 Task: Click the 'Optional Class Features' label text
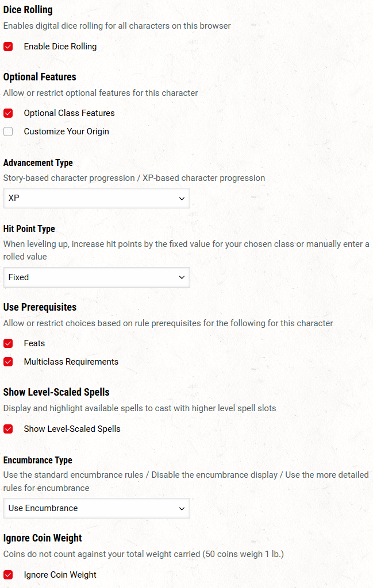(x=69, y=113)
